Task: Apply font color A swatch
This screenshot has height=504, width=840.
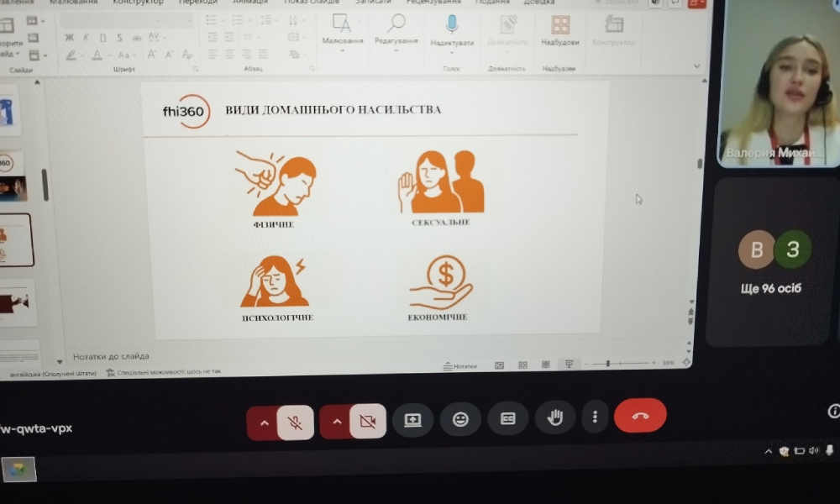Action: (x=97, y=55)
